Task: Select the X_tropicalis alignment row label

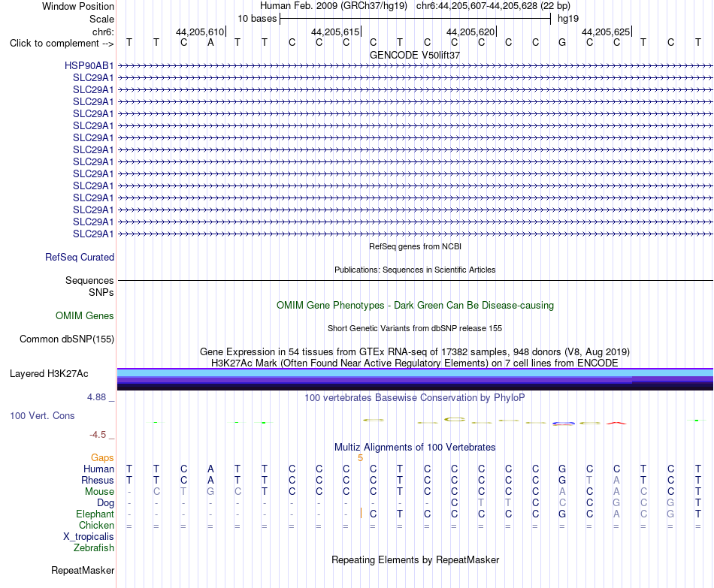Action: click(89, 537)
